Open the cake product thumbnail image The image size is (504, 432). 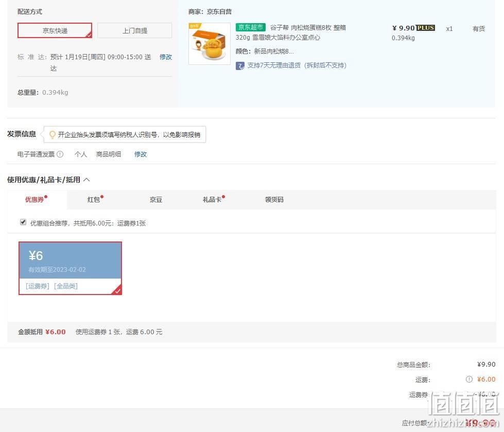click(x=209, y=43)
